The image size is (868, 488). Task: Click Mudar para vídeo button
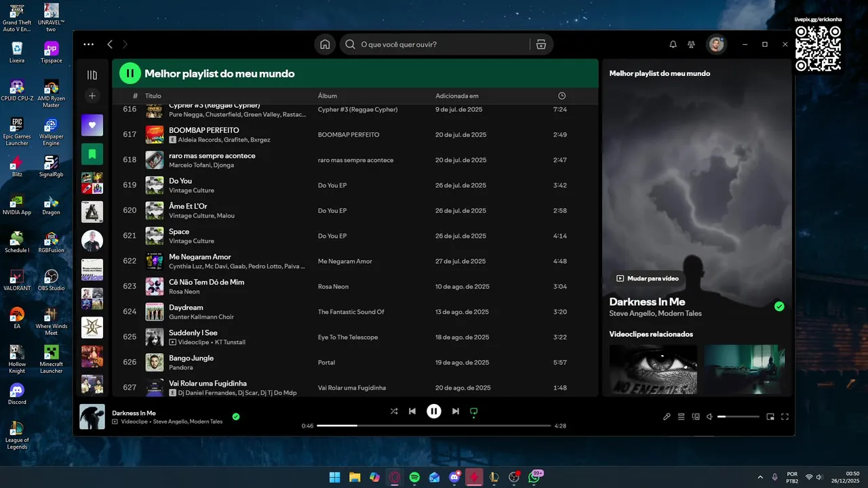648,279
